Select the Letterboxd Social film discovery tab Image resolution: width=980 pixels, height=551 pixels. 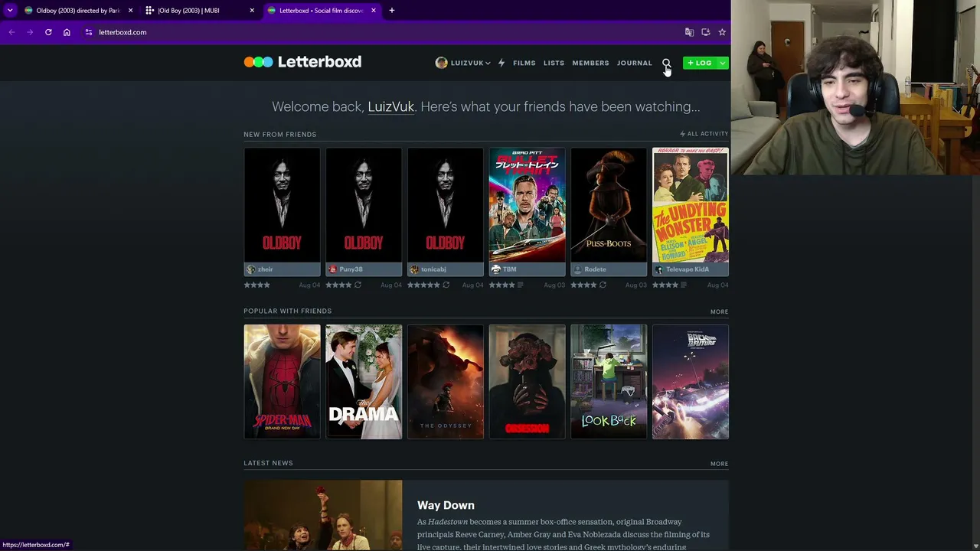[x=322, y=11]
